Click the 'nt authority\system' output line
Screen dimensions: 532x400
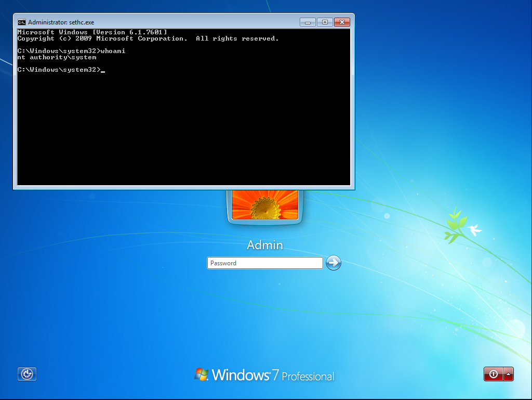point(57,57)
